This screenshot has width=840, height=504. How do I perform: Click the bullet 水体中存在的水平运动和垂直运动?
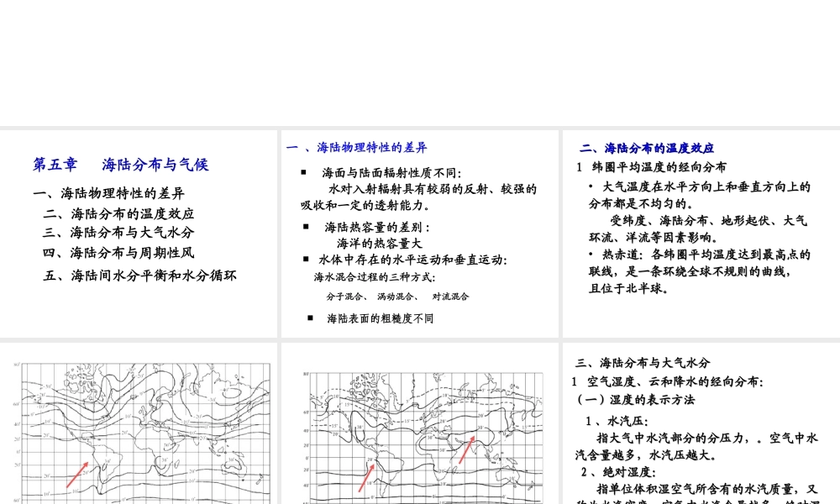pyautogui.click(x=413, y=260)
